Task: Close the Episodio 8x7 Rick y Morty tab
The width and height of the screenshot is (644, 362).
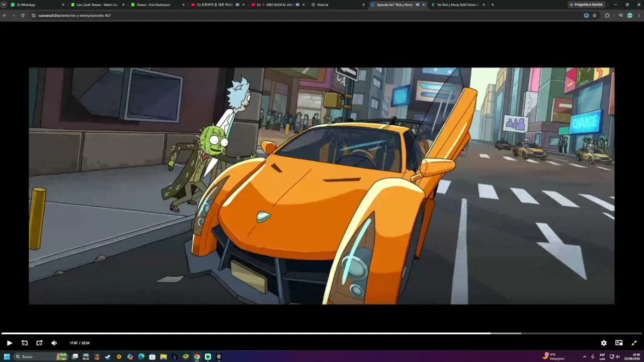Action: pos(423,5)
